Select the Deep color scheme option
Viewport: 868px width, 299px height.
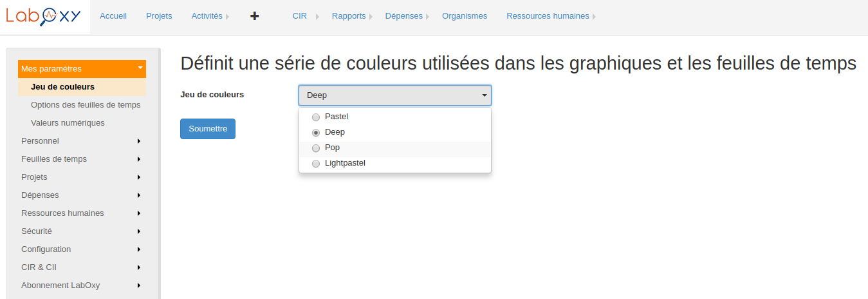pos(316,133)
